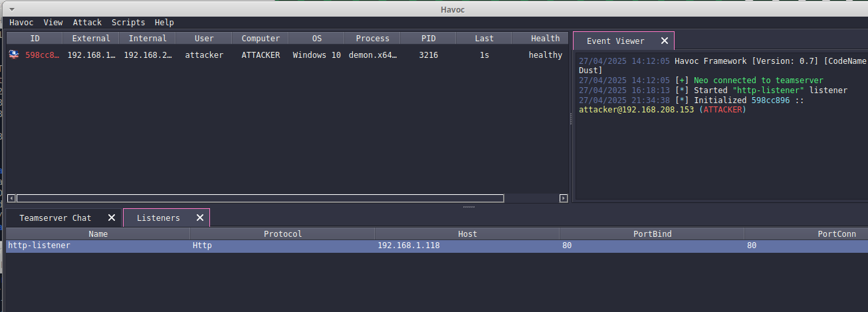Close the Teamserver Chat tab

[x=112, y=218]
